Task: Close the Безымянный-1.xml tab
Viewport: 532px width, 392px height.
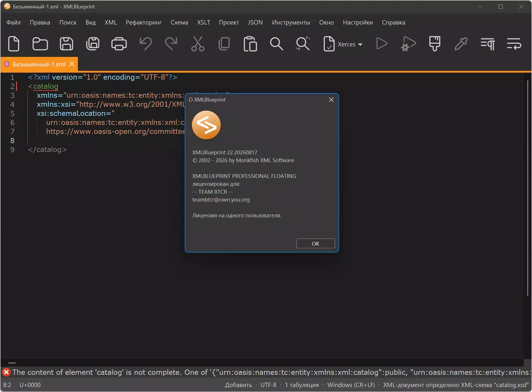Action: (x=72, y=64)
